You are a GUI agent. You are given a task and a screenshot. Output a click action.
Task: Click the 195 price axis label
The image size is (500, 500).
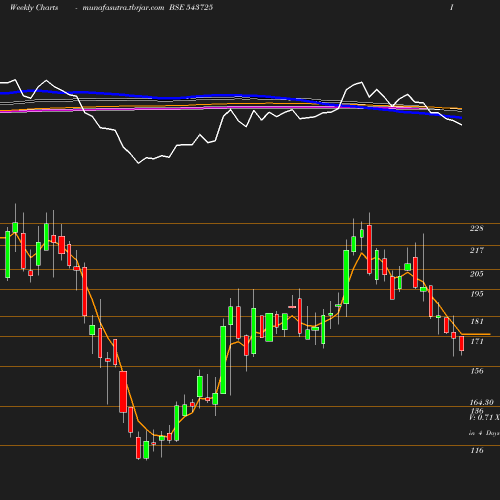click(477, 294)
